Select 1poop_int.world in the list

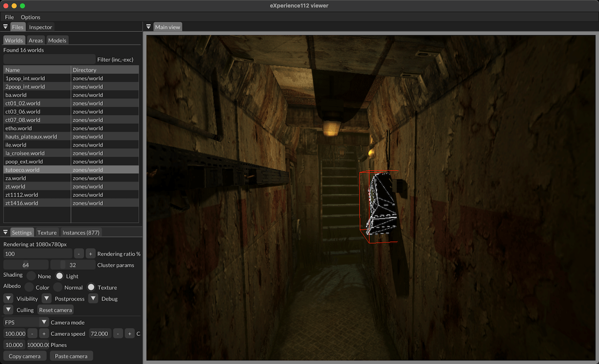coord(71,78)
